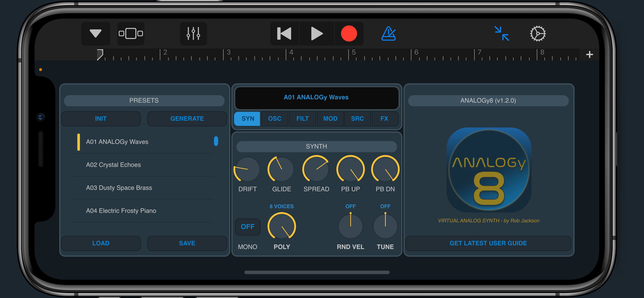Toggle the metronome

click(389, 33)
